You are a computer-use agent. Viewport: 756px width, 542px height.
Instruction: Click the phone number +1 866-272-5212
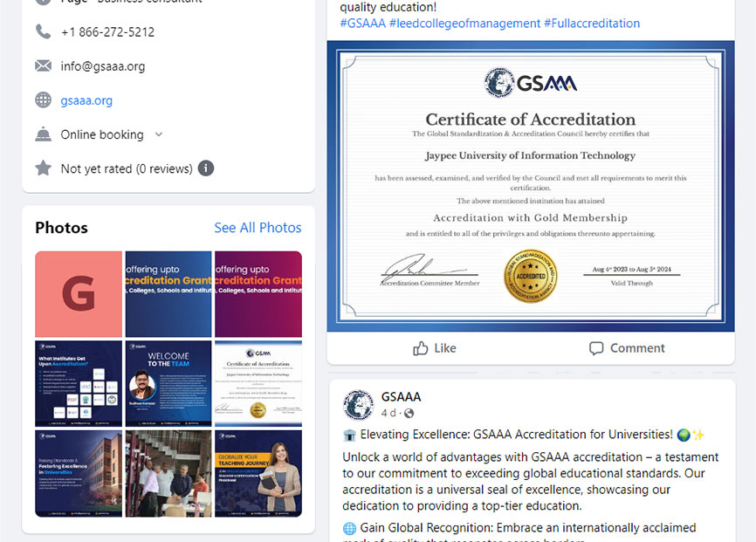coord(107,31)
